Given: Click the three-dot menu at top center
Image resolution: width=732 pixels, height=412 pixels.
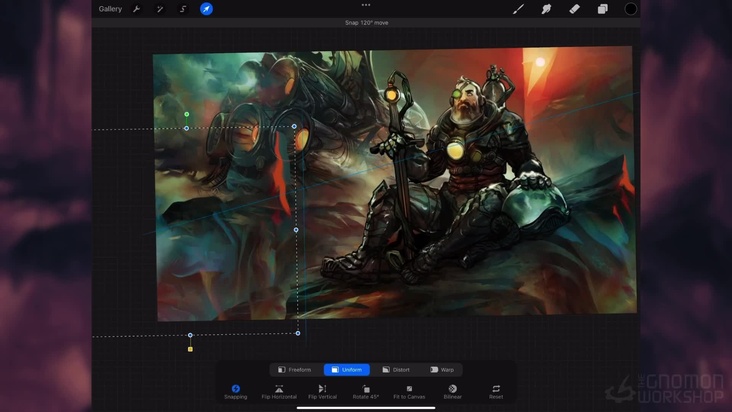Looking at the screenshot, I should (x=366, y=5).
